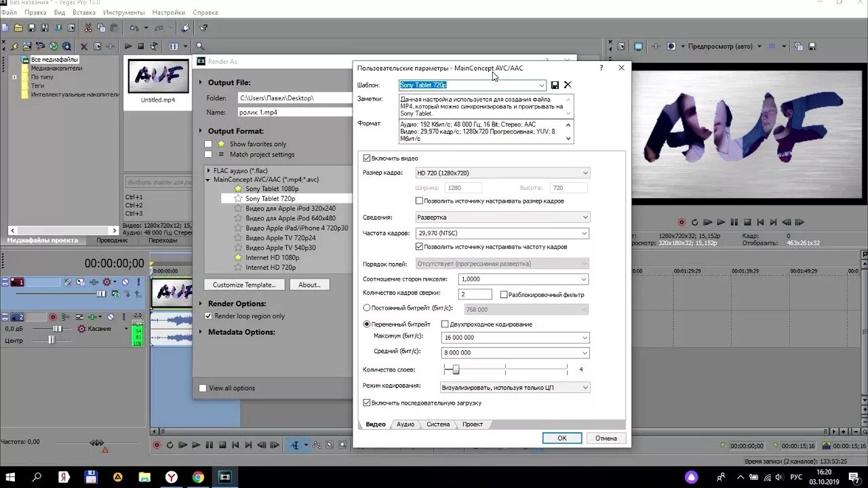Click the Import Media lightning icon
The height and width of the screenshot is (488, 868).
click(x=14, y=46)
